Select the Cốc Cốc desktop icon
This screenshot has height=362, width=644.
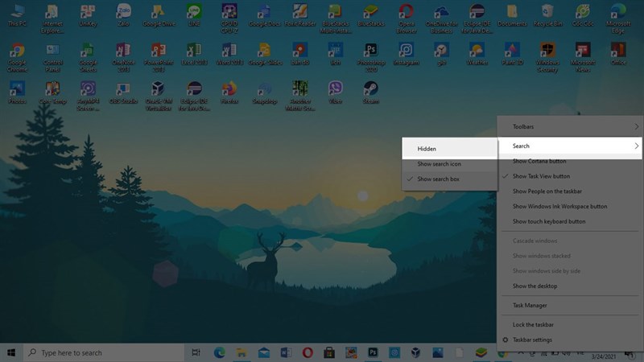[x=583, y=15]
